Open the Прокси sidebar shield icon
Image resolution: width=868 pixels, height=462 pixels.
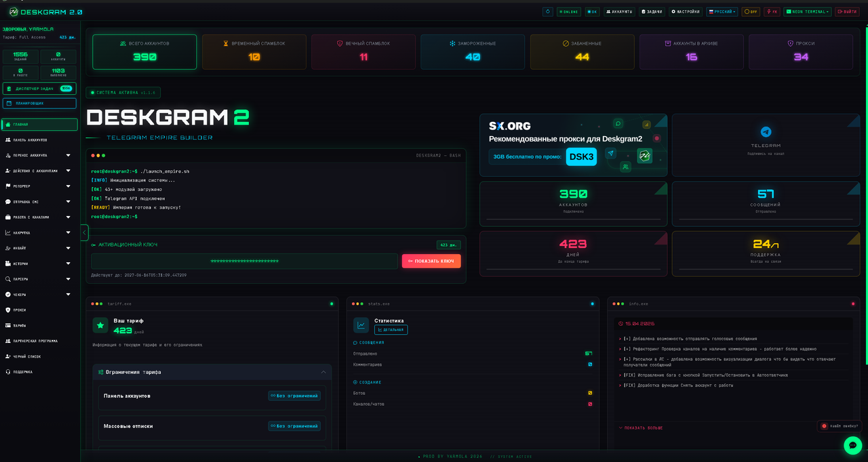click(x=7, y=310)
